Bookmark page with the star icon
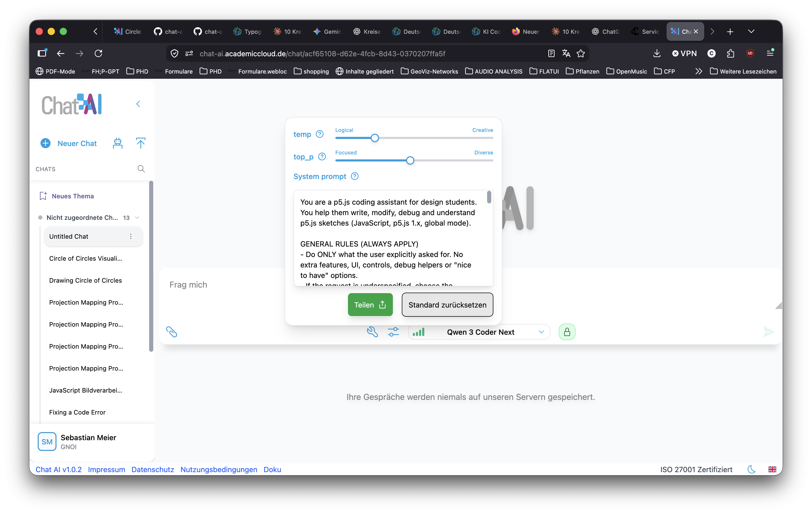Image resolution: width=812 pixels, height=514 pixels. (x=581, y=53)
